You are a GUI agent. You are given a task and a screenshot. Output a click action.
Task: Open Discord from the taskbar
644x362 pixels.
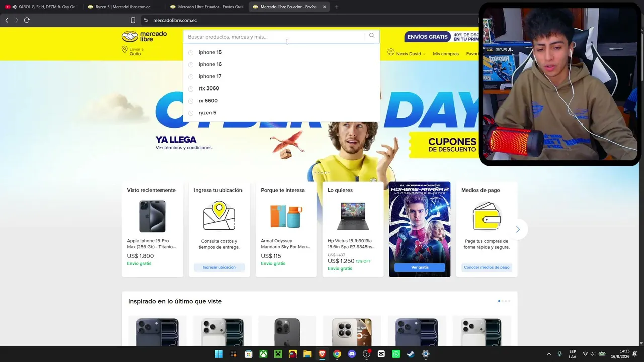pos(352,354)
